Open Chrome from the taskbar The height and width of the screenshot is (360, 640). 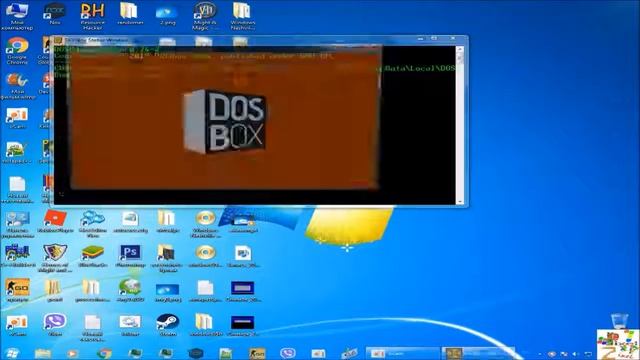click(104, 353)
